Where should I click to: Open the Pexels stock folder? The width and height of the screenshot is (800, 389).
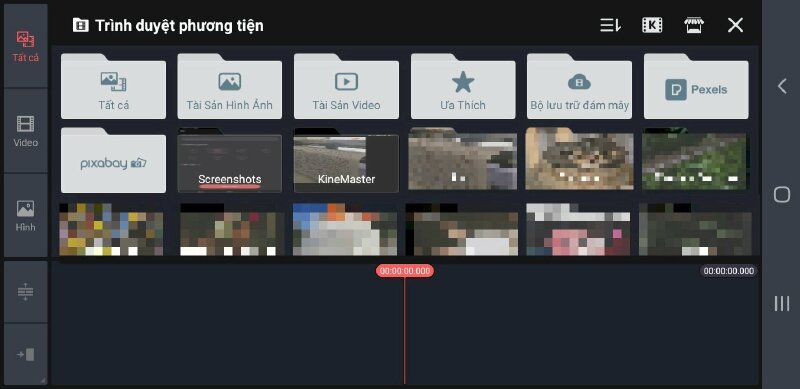[696, 86]
